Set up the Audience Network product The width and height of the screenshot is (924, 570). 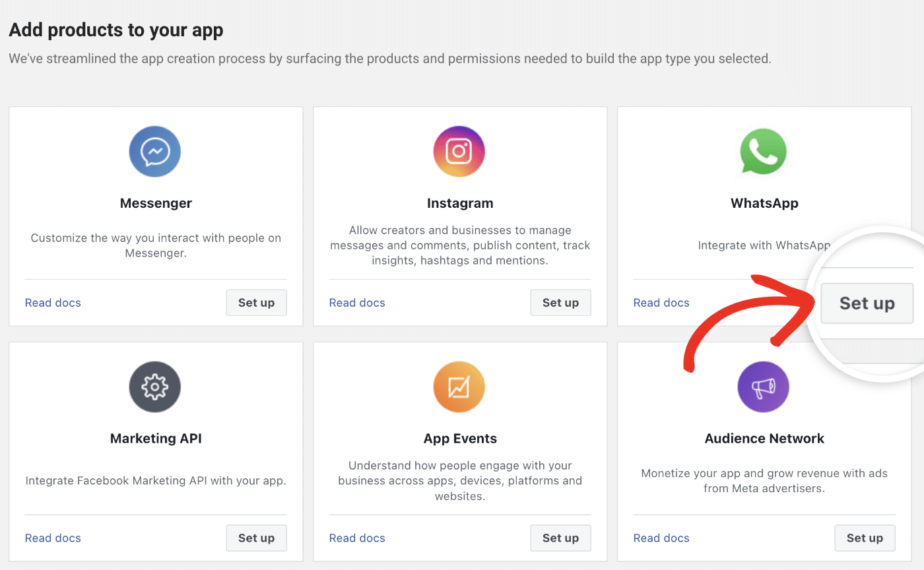point(865,538)
